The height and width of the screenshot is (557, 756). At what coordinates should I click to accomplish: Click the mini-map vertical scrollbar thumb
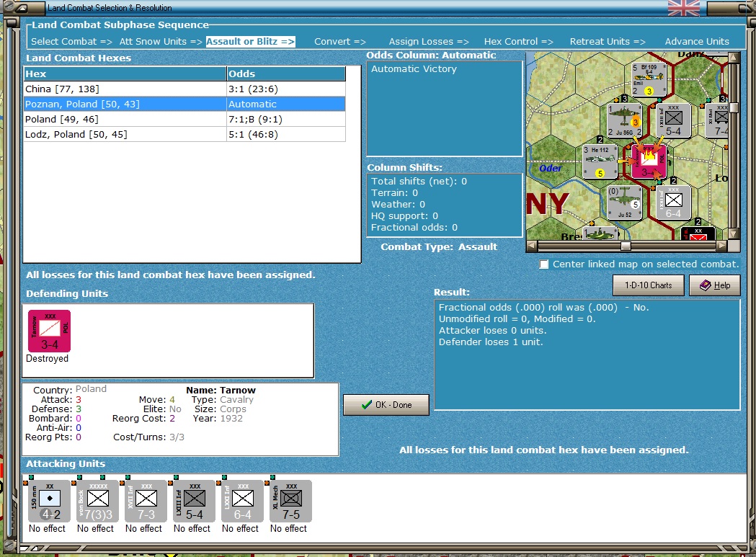[x=734, y=107]
